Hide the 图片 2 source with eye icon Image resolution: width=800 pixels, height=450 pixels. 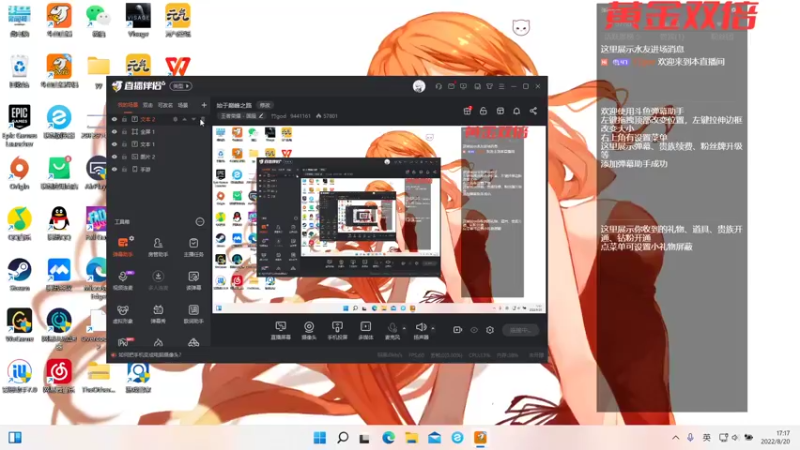[x=114, y=157]
